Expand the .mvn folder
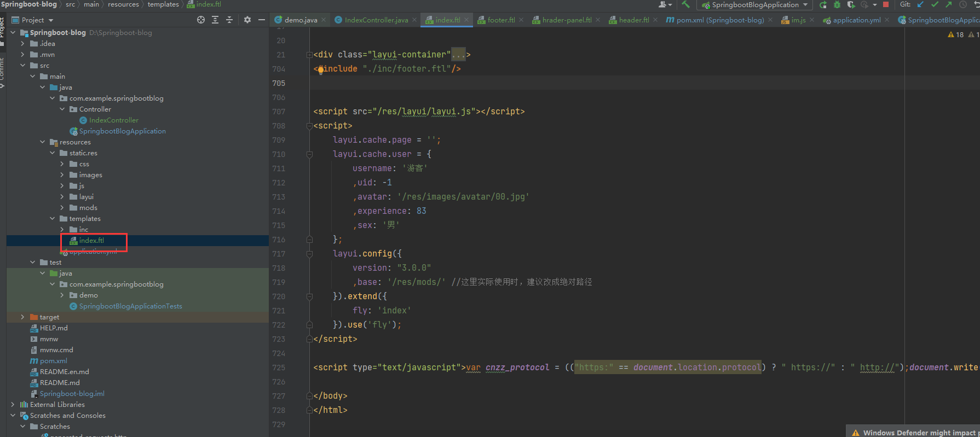The height and width of the screenshot is (437, 980). (x=22, y=55)
